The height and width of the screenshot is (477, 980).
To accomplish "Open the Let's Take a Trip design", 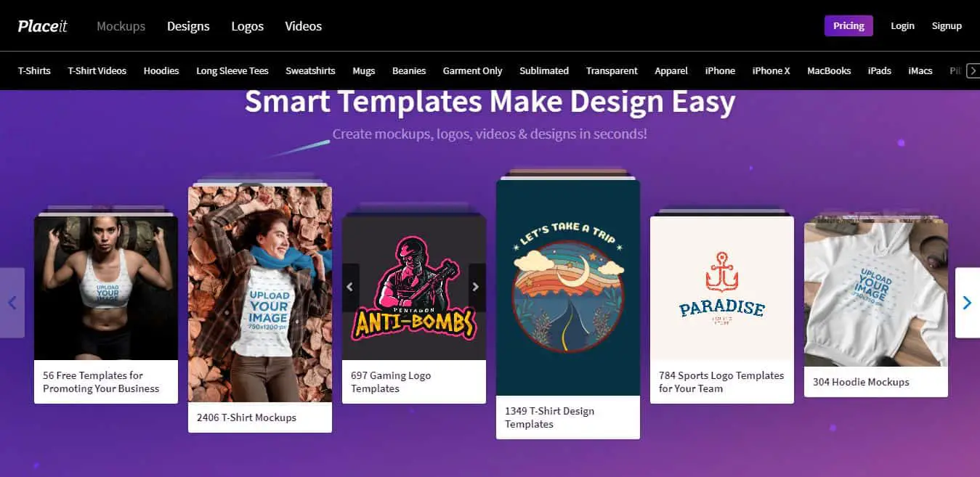I will point(568,288).
